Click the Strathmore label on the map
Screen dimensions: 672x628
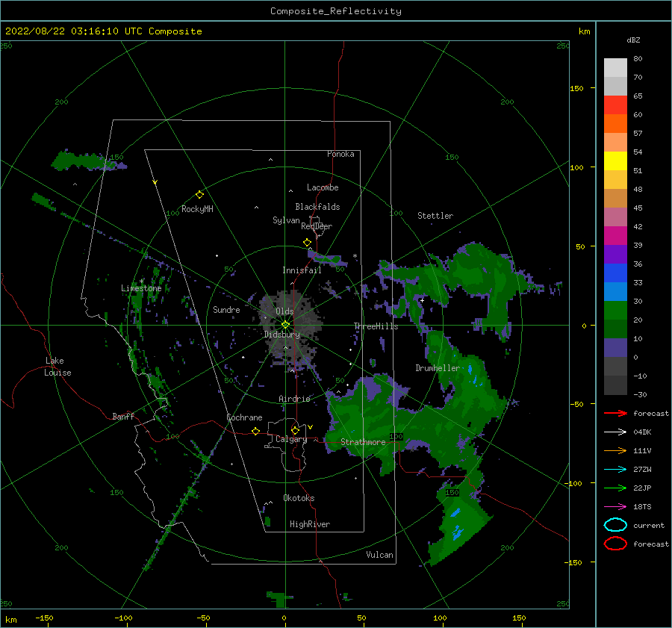[363, 442]
